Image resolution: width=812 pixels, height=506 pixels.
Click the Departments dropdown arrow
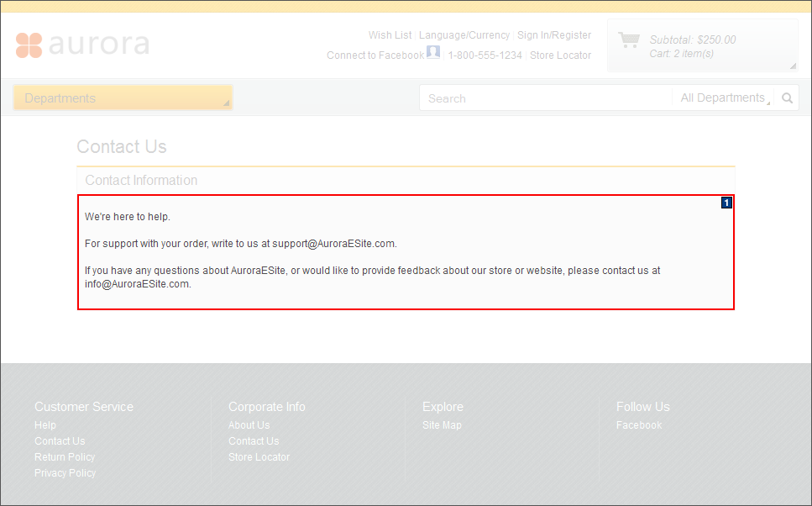[225, 103]
